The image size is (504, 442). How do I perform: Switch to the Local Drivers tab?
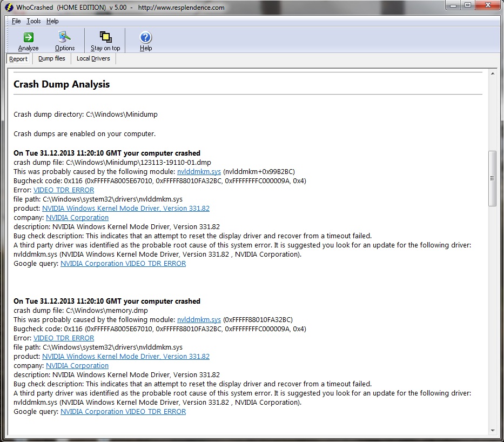[93, 58]
